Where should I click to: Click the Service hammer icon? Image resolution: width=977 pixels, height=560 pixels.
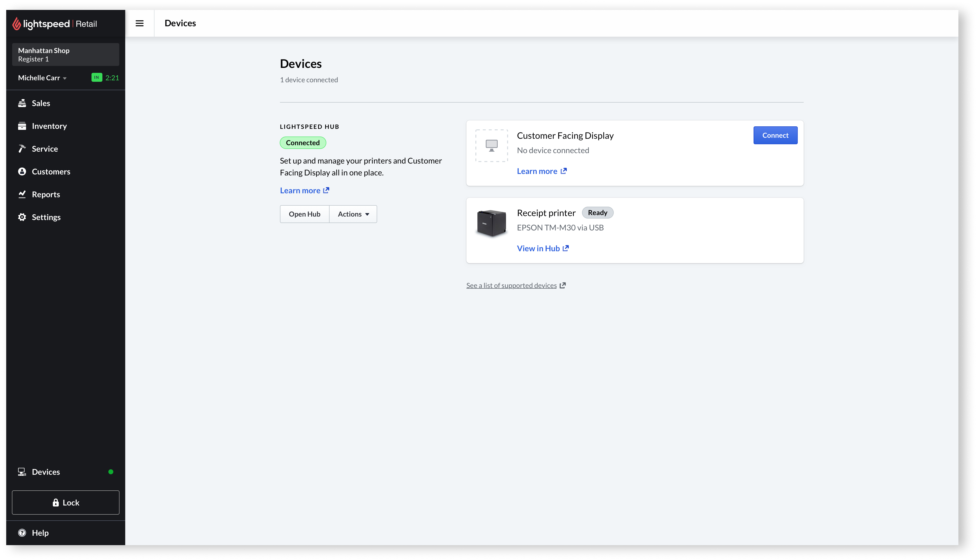[x=22, y=148]
